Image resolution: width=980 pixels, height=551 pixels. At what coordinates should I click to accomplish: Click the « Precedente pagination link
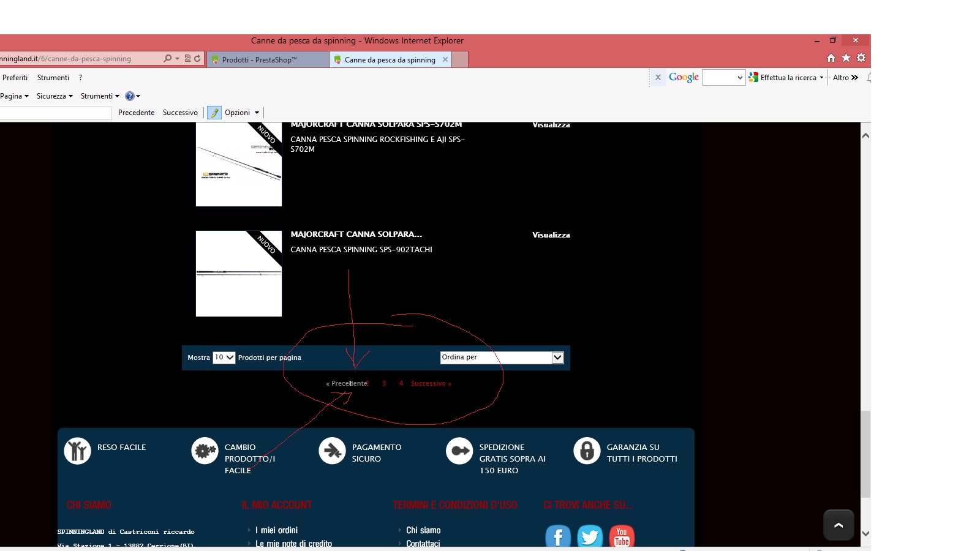[x=347, y=383]
